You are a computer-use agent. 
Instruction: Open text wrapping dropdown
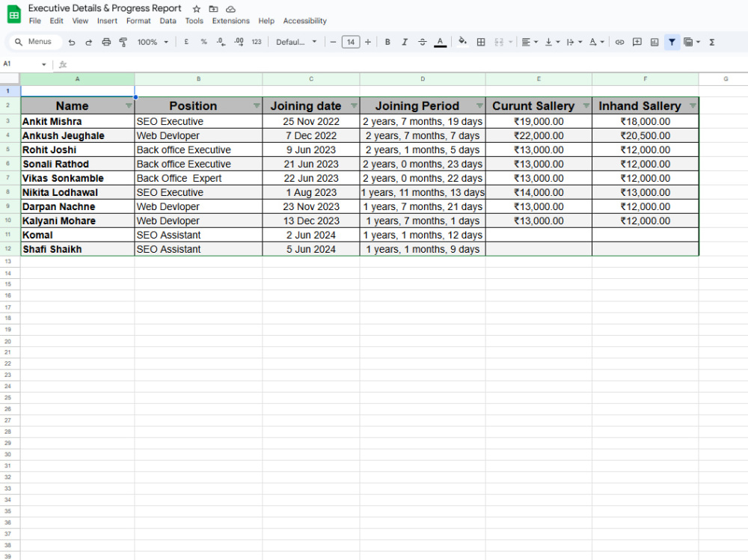pyautogui.click(x=574, y=42)
